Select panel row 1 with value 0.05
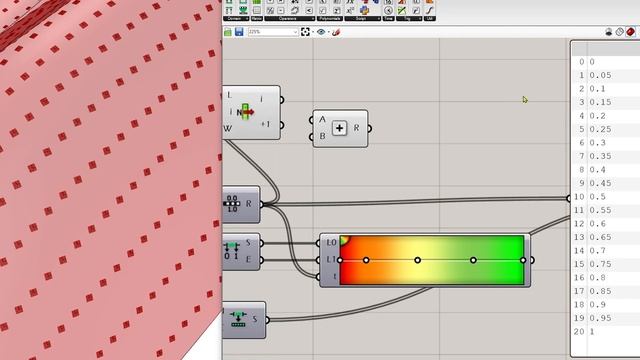640x360 pixels. (606, 76)
